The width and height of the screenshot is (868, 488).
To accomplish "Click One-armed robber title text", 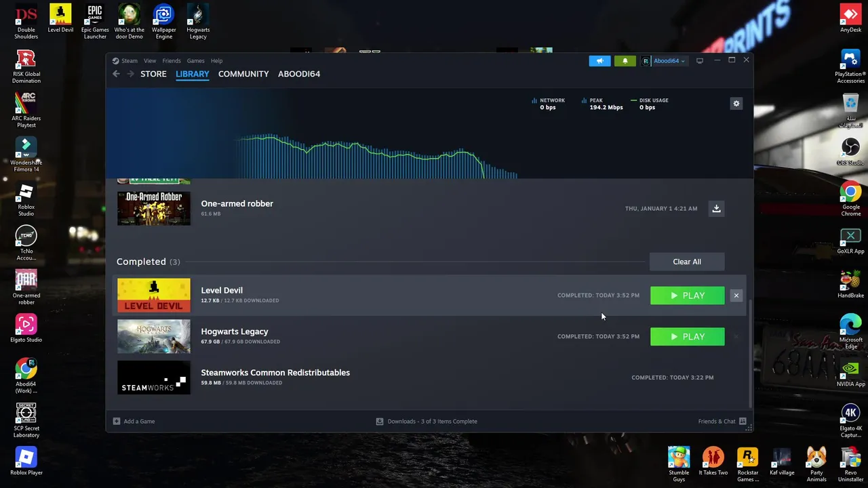I will point(237,203).
